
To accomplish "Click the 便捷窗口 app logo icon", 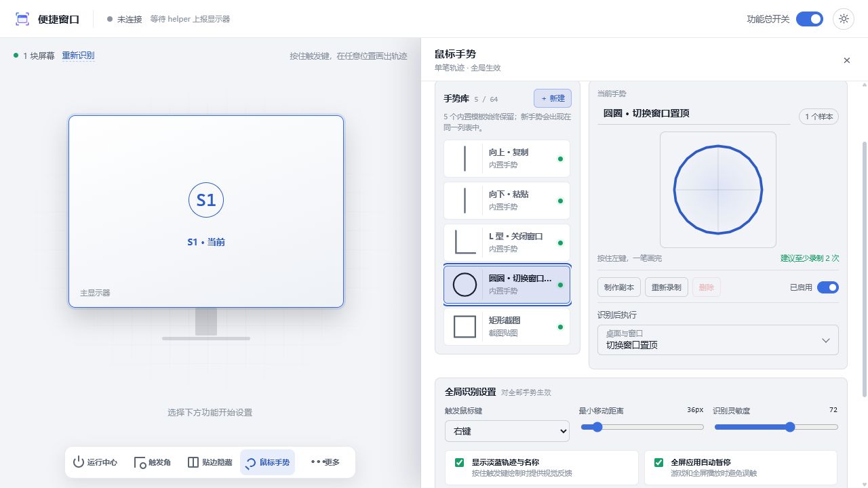I will coord(22,19).
